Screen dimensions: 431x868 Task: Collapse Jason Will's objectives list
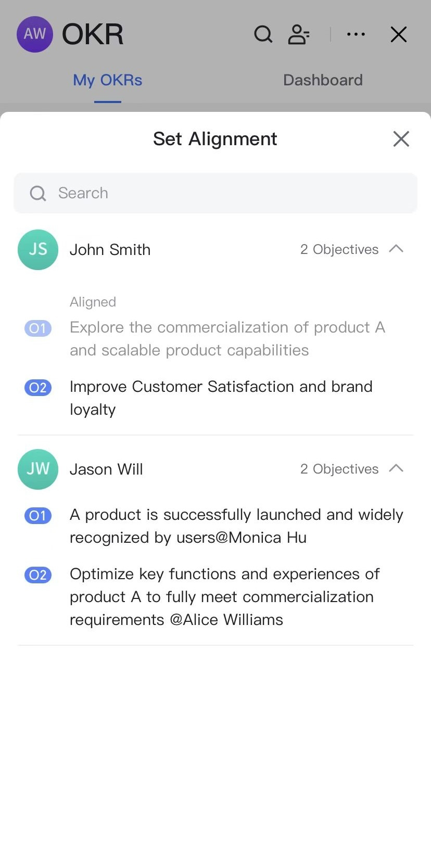point(396,468)
